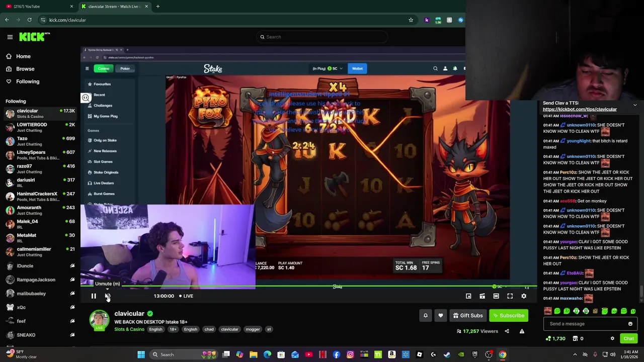Open LOWTIERGOD channel in following list
The width and height of the screenshot is (644, 362).
[40, 127]
